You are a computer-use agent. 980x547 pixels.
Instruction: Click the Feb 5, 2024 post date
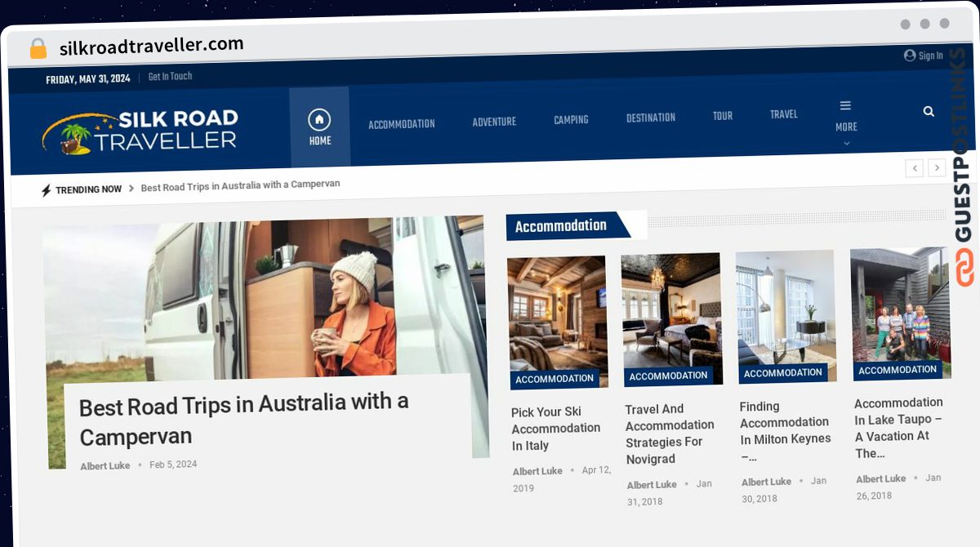173,465
